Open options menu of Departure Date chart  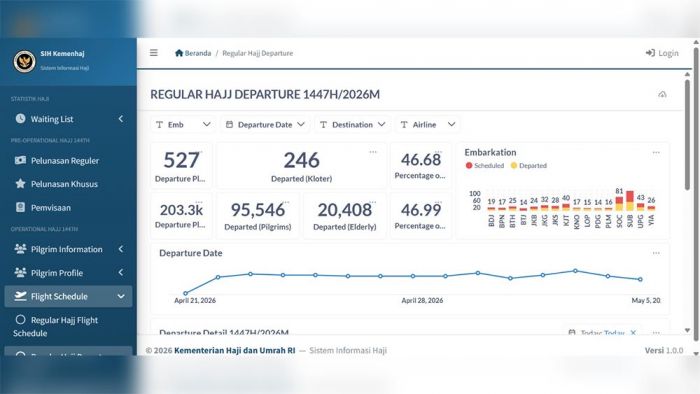click(x=656, y=253)
